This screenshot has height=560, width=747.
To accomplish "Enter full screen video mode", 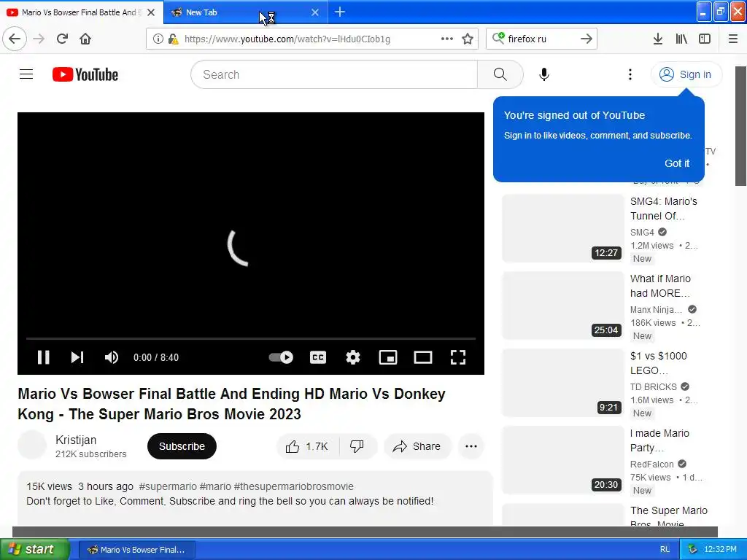I will click(458, 357).
